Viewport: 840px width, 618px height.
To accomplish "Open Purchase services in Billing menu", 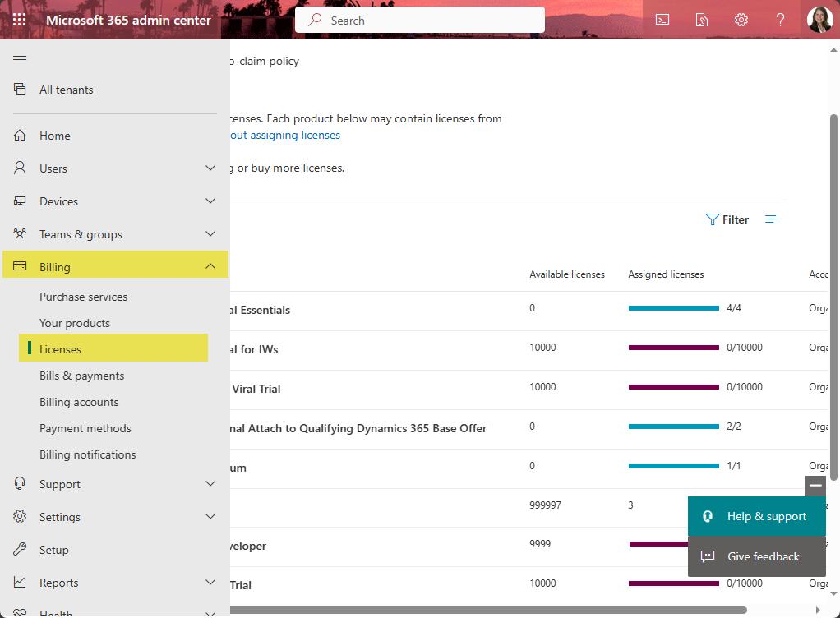I will [84, 297].
